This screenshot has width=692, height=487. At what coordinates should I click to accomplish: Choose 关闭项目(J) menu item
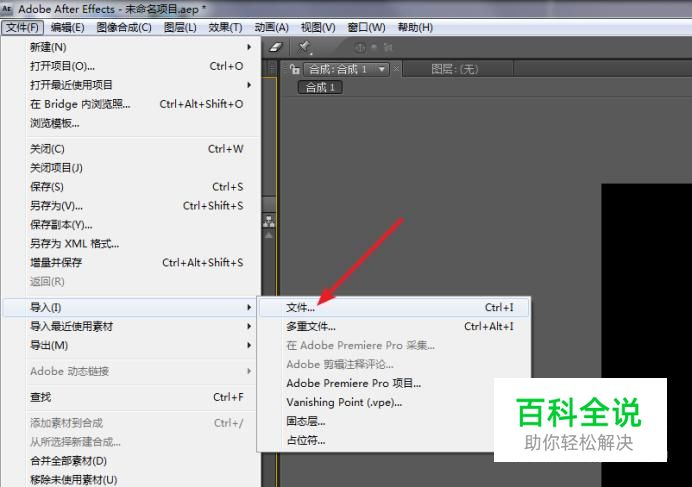pyautogui.click(x=131, y=168)
